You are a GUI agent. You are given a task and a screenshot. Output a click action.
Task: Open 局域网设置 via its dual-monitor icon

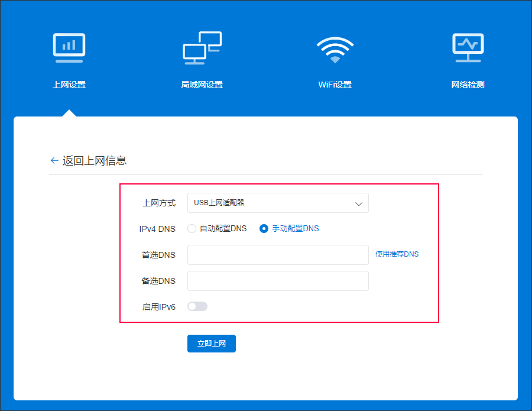click(202, 48)
